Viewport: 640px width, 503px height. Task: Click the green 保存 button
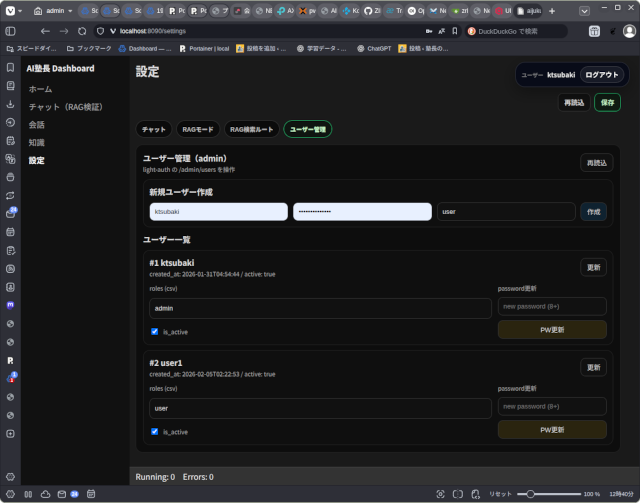click(606, 102)
